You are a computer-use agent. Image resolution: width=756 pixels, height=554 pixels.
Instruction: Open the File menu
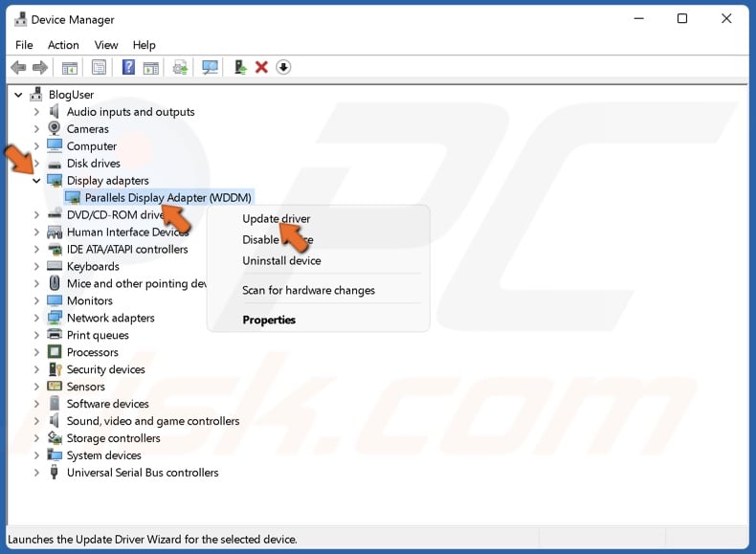tap(24, 45)
